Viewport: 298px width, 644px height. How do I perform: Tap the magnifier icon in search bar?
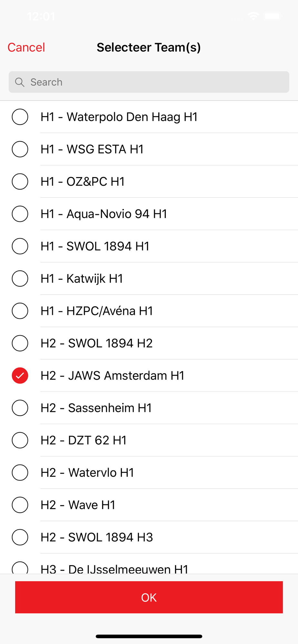(x=20, y=82)
